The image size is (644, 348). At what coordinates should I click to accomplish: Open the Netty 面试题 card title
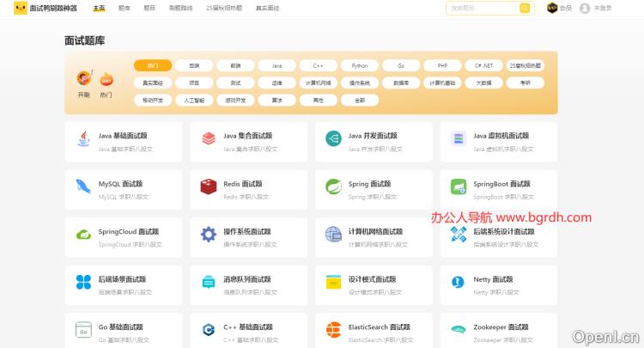click(x=493, y=279)
